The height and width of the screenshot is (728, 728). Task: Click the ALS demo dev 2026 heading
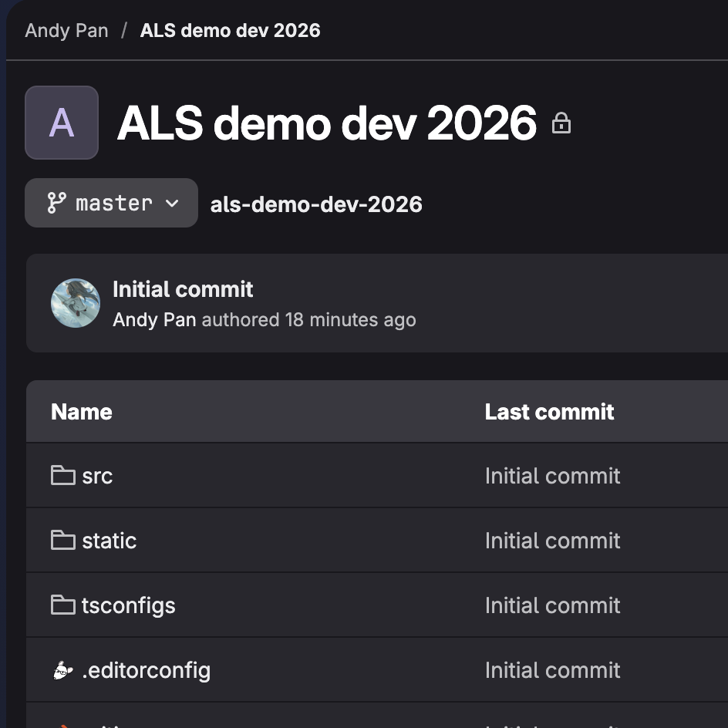click(327, 123)
